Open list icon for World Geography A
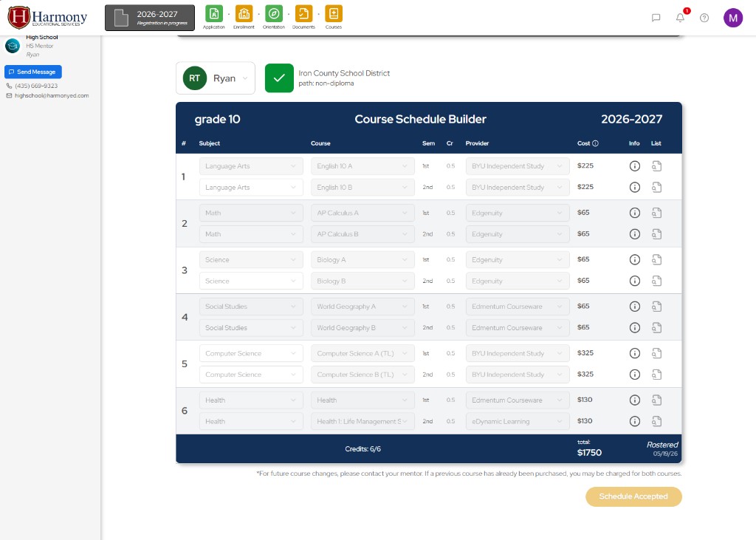756x540 pixels. click(656, 307)
